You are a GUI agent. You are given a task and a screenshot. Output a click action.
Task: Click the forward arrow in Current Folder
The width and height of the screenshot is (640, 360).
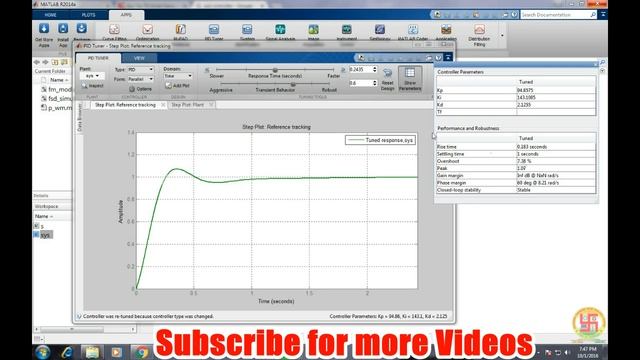(x=45, y=62)
